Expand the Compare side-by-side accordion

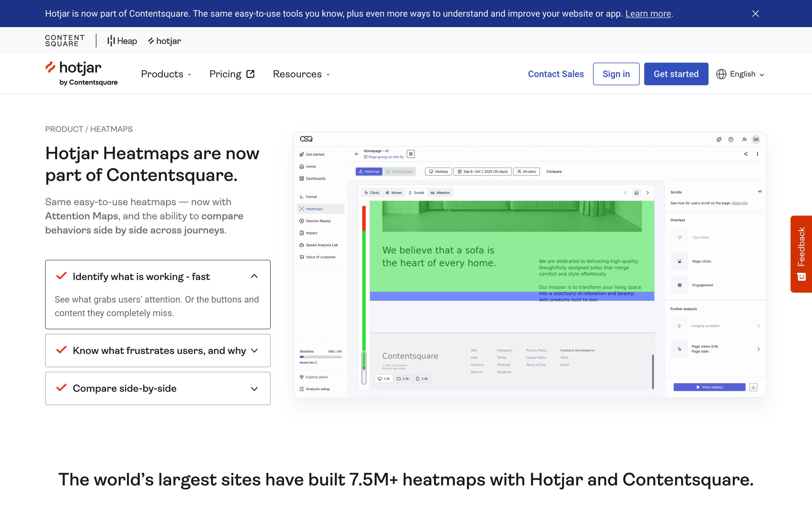point(158,388)
